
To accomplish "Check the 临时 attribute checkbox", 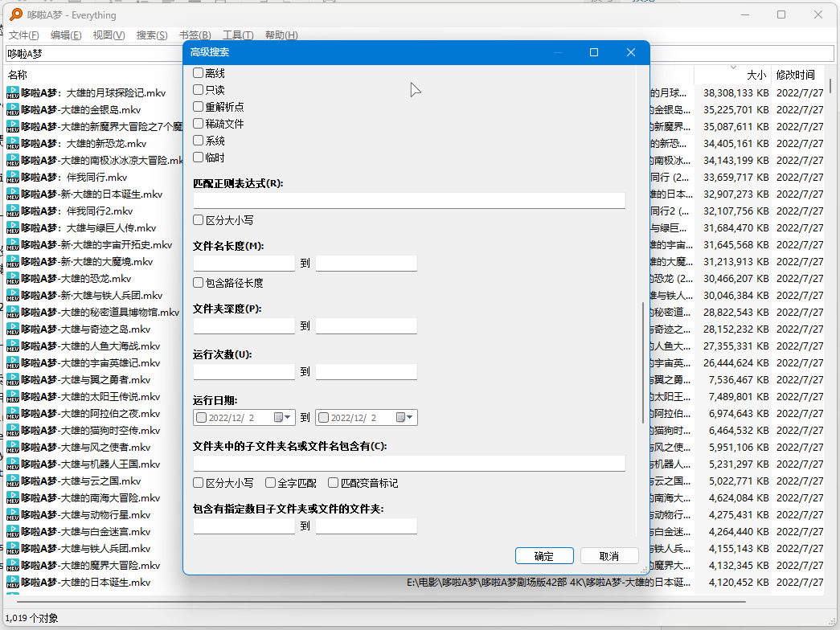I will coord(199,157).
